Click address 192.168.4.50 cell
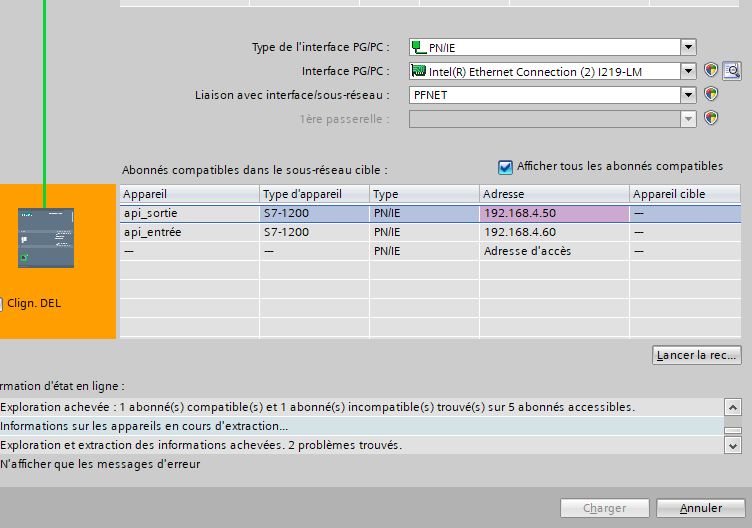 click(x=554, y=213)
